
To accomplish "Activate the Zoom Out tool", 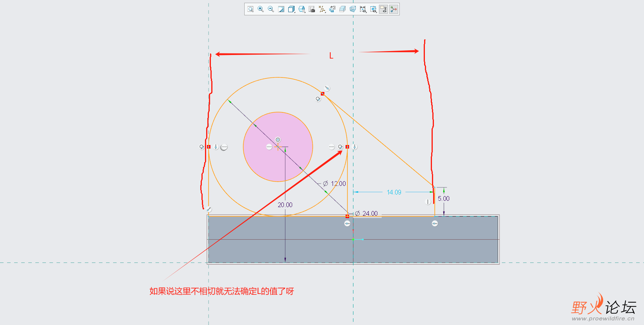I will (x=271, y=9).
